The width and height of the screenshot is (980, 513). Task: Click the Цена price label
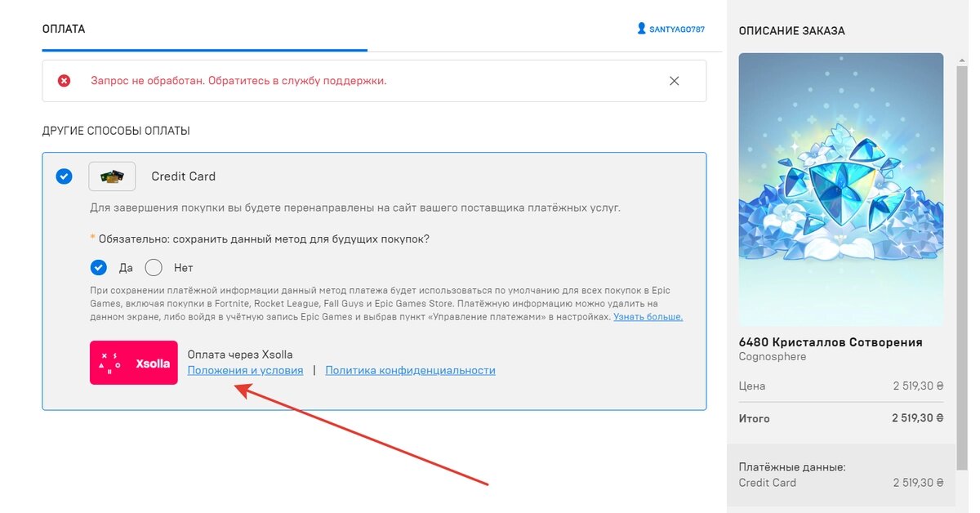(x=752, y=386)
